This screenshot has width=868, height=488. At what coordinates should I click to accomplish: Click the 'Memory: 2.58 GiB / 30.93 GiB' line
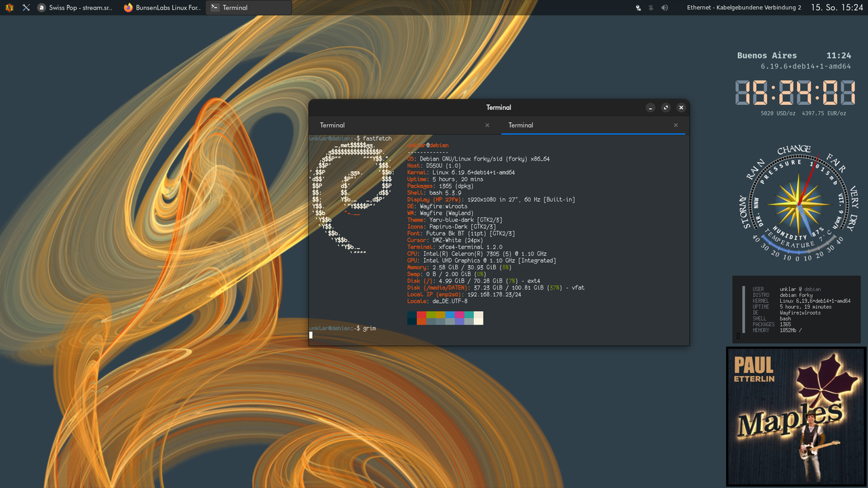pos(459,267)
